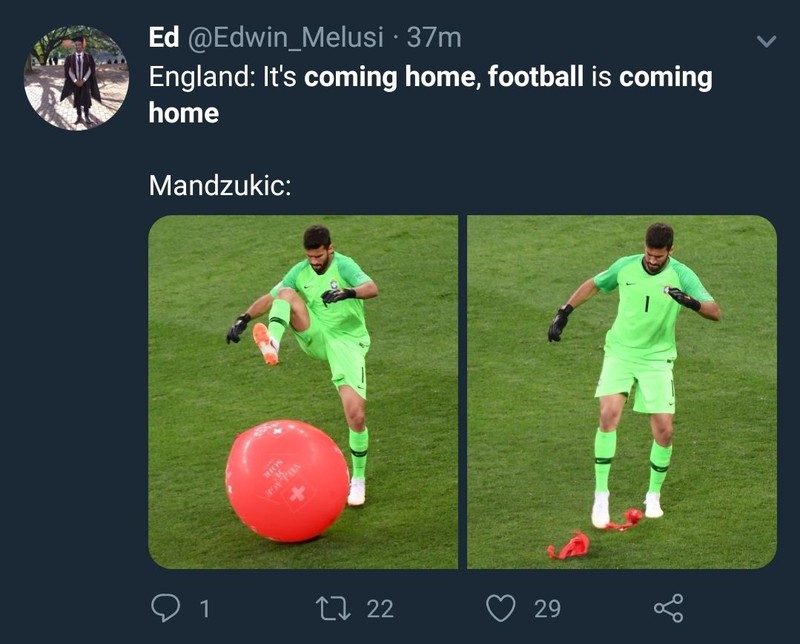Retweet this tweet using the arrows icon

333,608
